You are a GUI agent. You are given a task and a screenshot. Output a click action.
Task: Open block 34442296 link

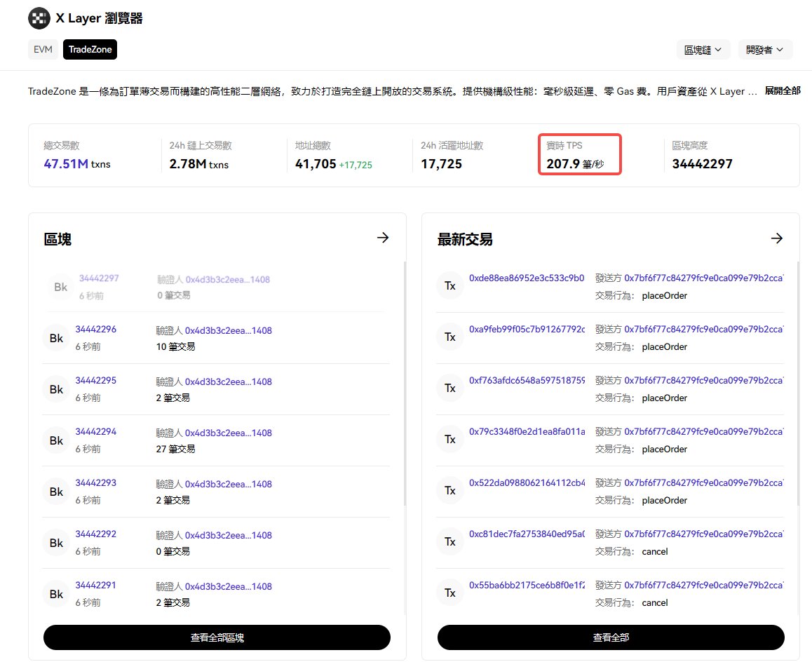[x=96, y=330]
